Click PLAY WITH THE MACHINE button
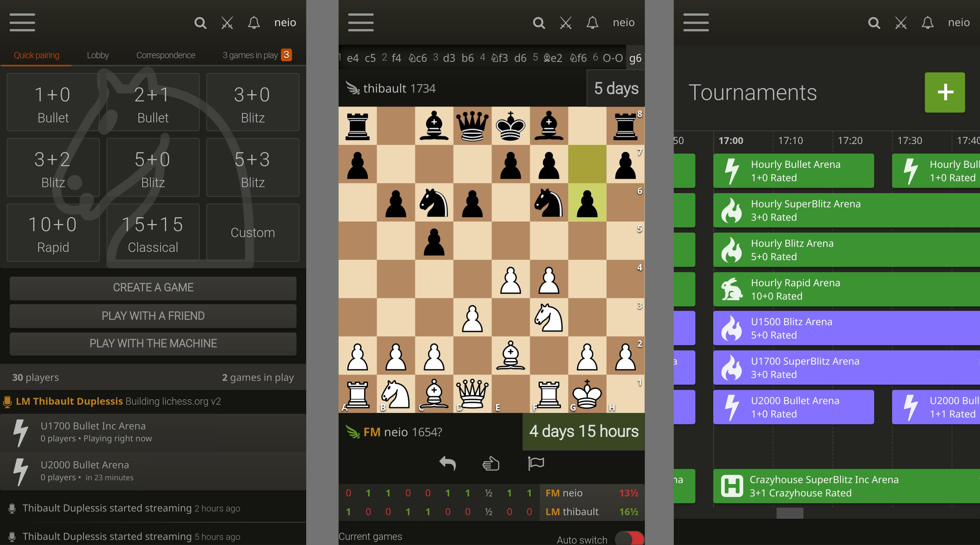This screenshot has width=980, height=545. pos(153,343)
